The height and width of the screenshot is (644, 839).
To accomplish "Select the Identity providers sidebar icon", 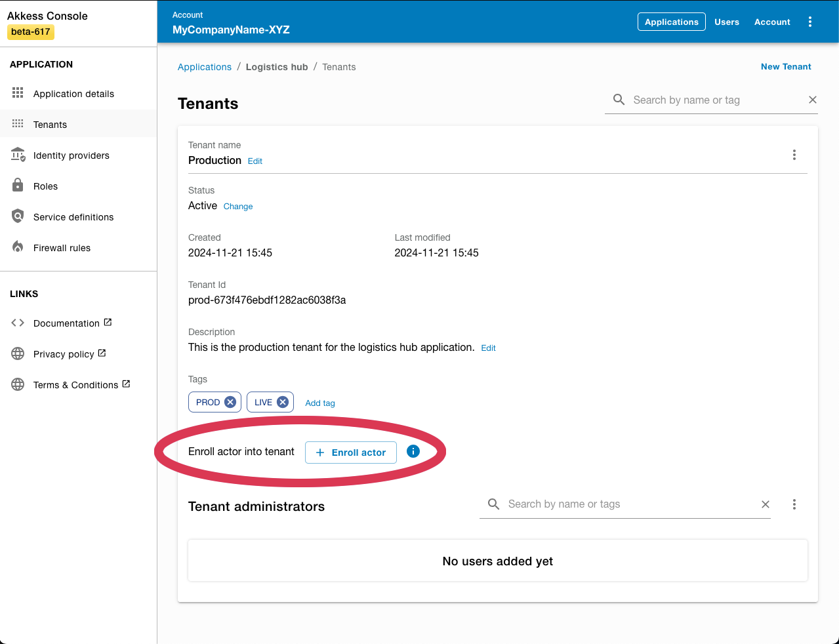I will [x=17, y=155].
